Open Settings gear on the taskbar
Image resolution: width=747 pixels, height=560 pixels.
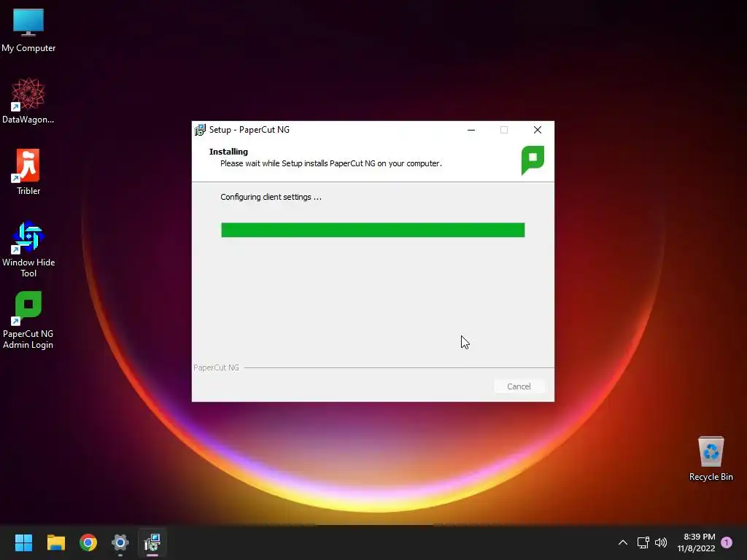click(120, 542)
